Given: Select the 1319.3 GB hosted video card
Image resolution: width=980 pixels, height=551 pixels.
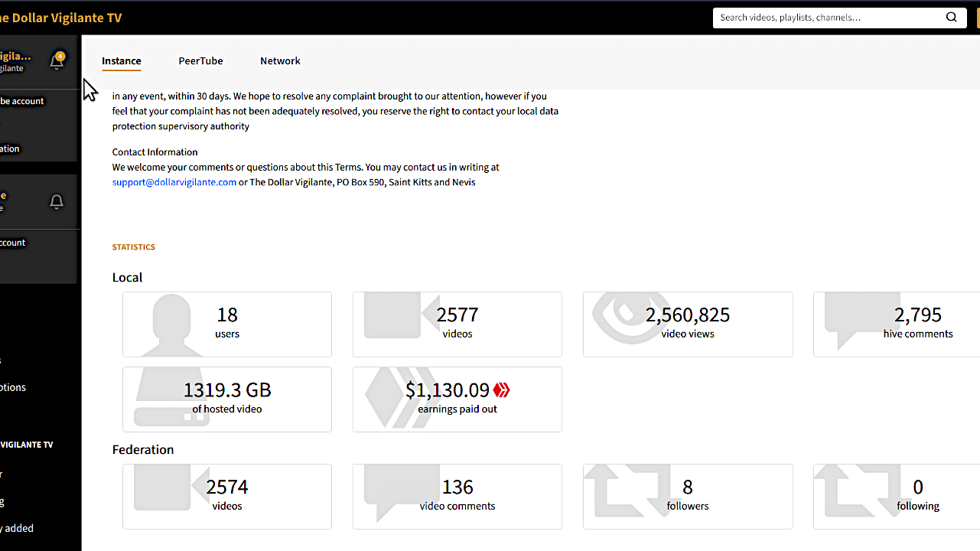Looking at the screenshot, I should click(227, 399).
